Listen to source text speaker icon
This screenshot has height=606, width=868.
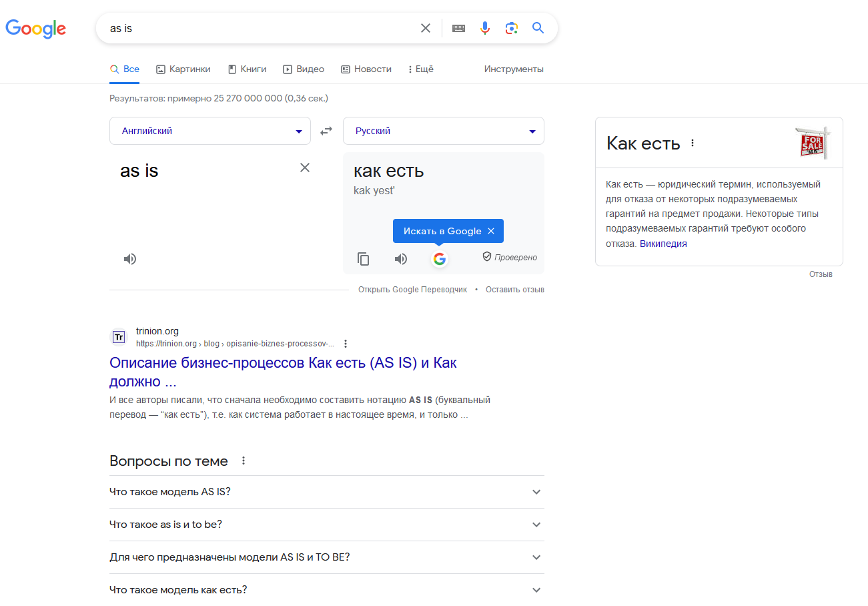pyautogui.click(x=130, y=259)
